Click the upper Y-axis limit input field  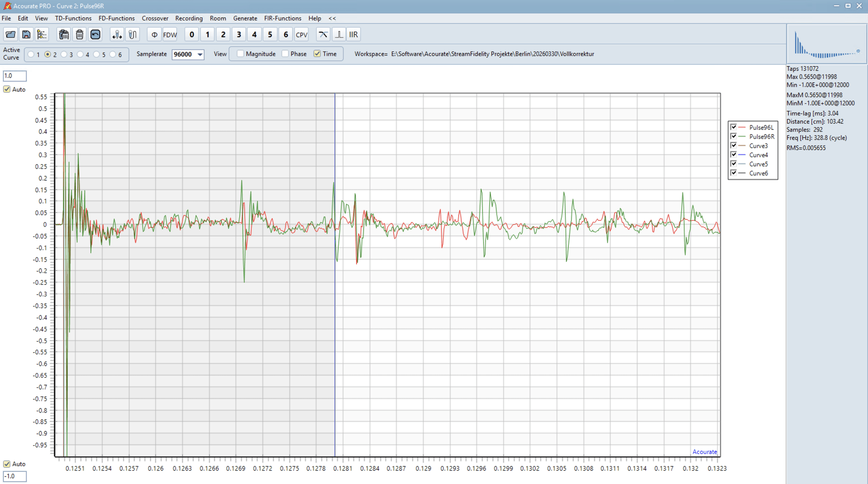point(15,76)
